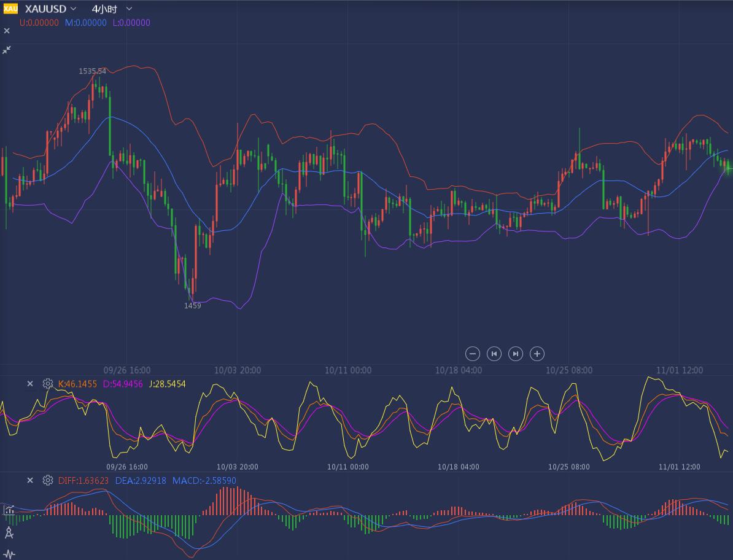Close the KDJ indicator panel
Viewport: 733px width, 560px height.
(x=30, y=384)
